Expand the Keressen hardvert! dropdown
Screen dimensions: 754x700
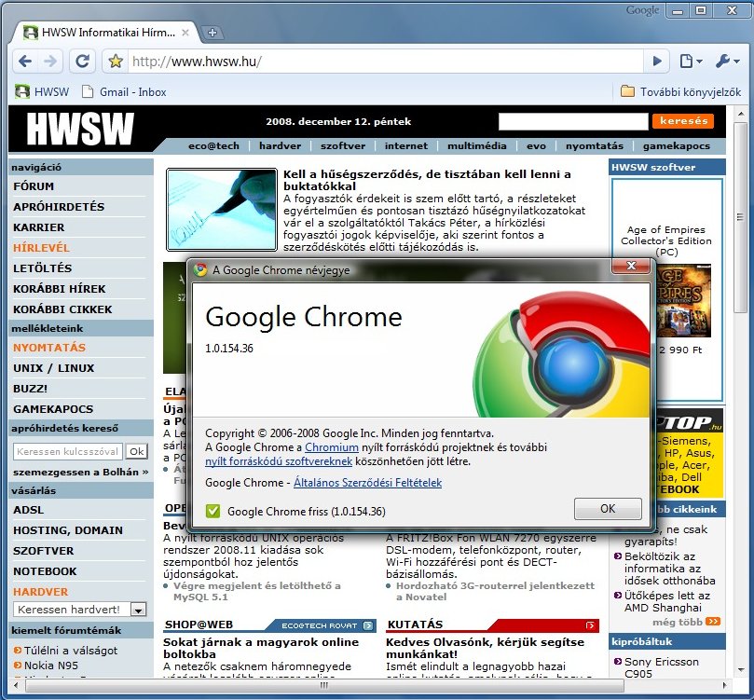pyautogui.click(x=138, y=610)
